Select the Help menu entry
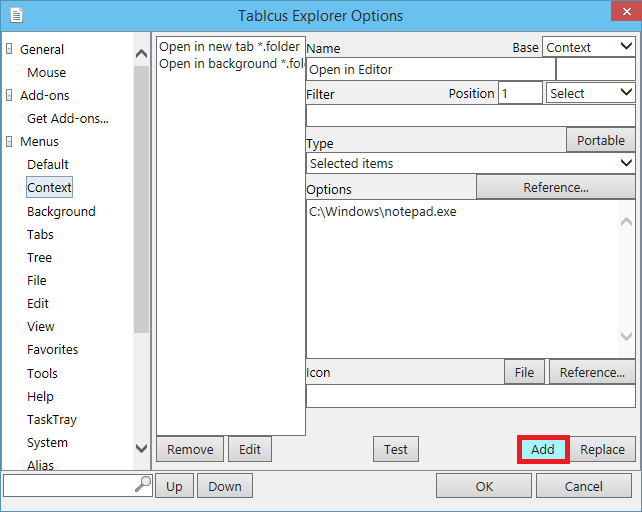 tap(40, 396)
